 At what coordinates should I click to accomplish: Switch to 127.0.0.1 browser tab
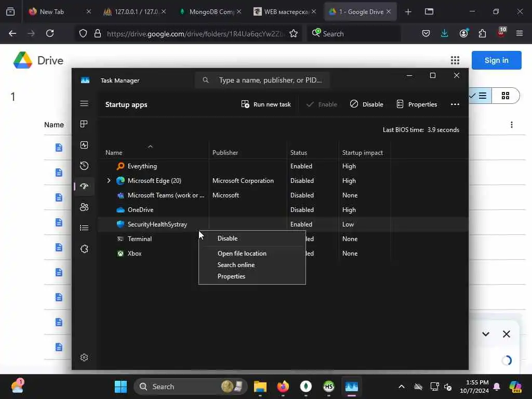(135, 12)
